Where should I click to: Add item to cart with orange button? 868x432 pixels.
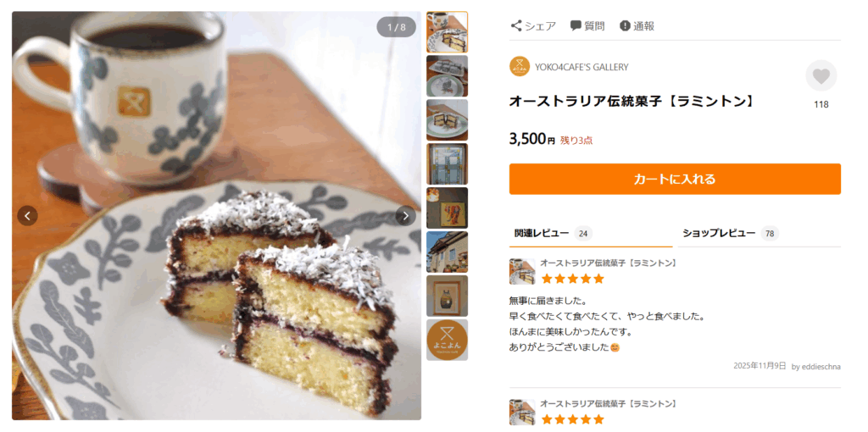(x=675, y=180)
